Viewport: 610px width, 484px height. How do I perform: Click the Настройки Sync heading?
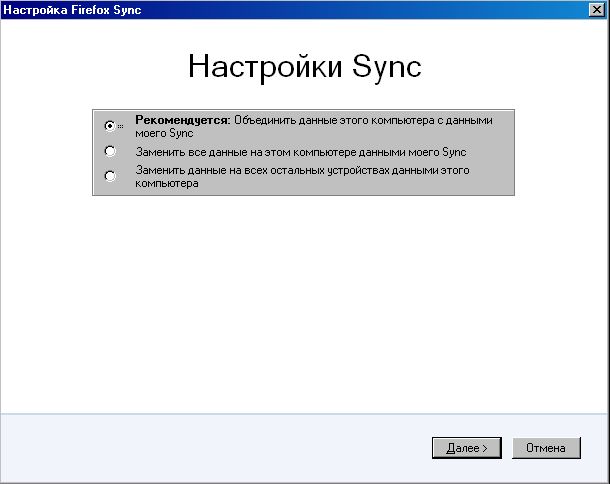coord(305,67)
